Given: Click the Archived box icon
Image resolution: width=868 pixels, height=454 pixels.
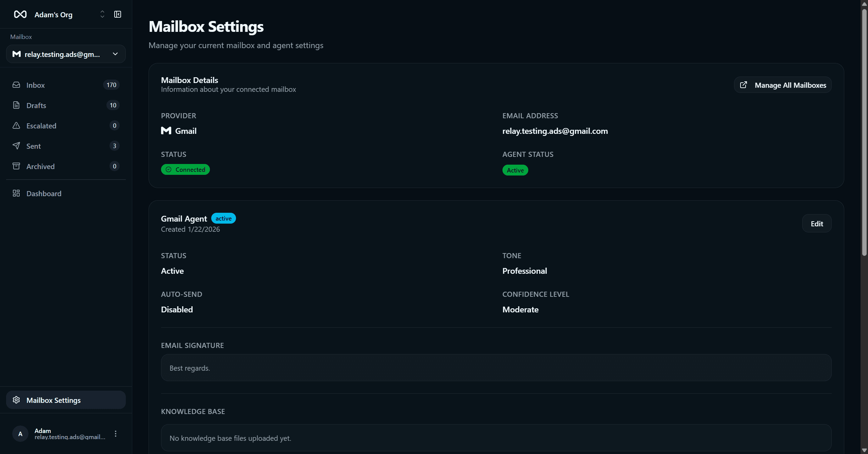Looking at the screenshot, I should (x=16, y=166).
